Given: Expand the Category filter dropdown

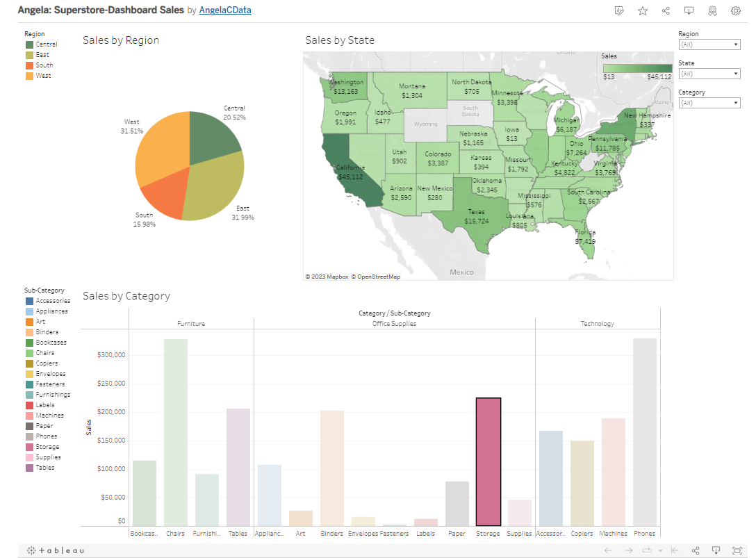Looking at the screenshot, I should [709, 103].
